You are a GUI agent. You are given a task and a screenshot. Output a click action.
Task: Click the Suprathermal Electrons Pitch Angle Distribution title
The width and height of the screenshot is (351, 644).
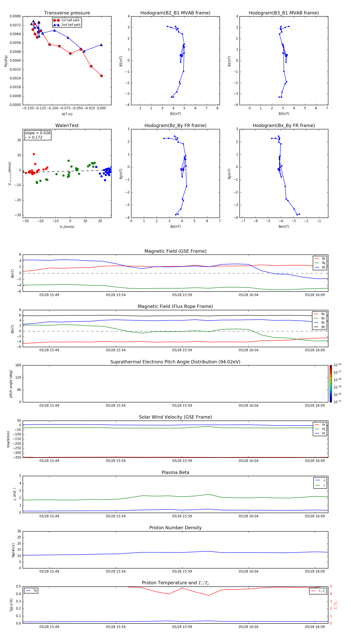[x=175, y=362]
